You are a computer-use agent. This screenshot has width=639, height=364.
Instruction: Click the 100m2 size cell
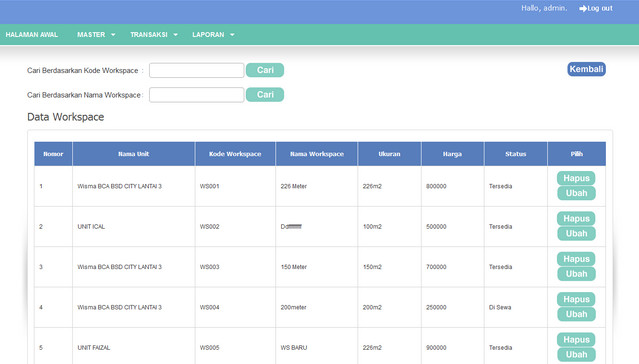[389, 227]
